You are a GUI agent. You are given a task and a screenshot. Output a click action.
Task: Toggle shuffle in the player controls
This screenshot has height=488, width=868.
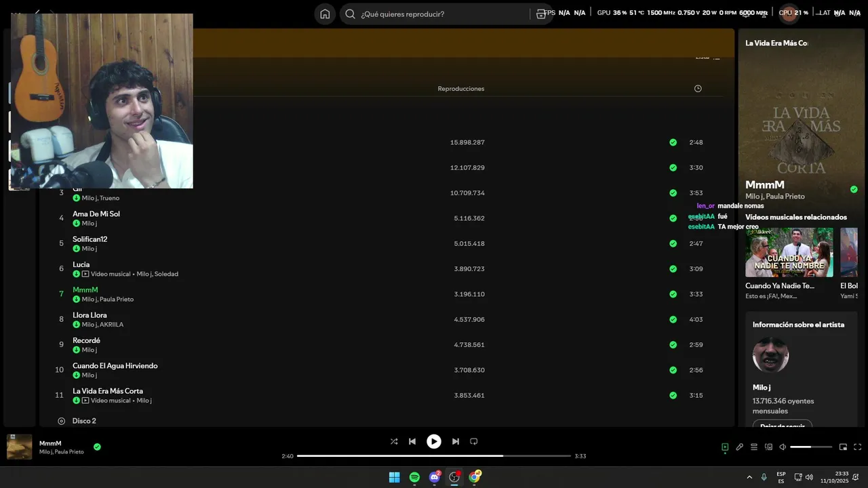point(394,441)
